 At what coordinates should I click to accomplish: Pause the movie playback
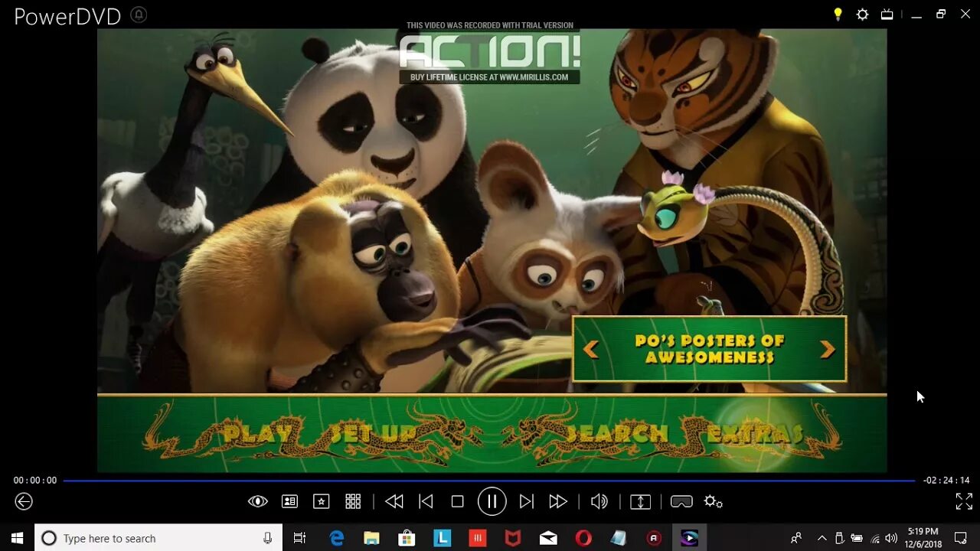pos(492,501)
